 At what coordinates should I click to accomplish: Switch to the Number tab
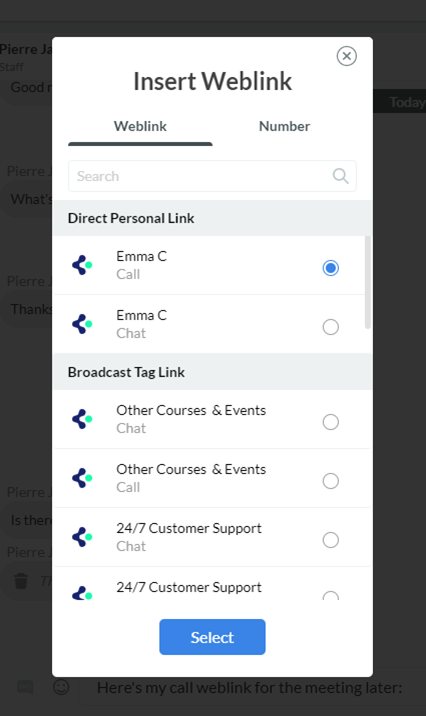(x=284, y=126)
